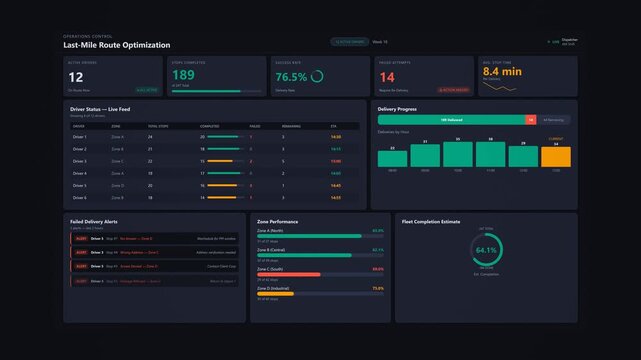This screenshot has width=641, height=360.
Task: Click the active drivers pill in header
Action: click(x=350, y=42)
